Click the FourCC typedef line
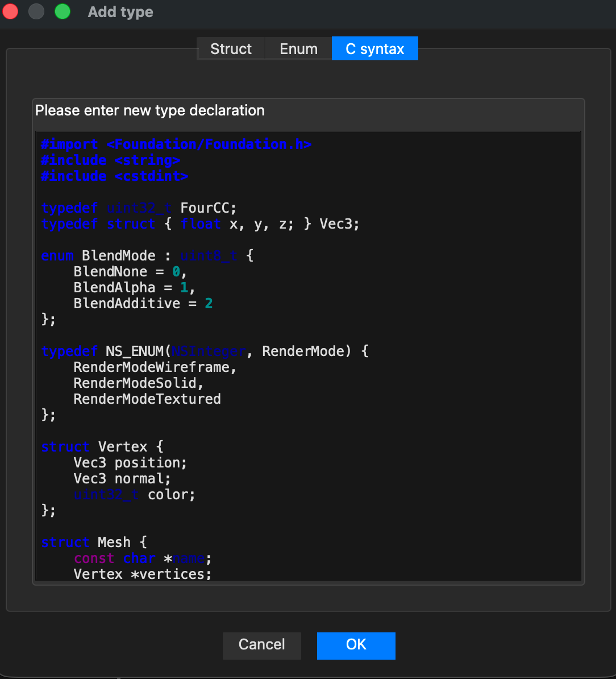 [143, 208]
